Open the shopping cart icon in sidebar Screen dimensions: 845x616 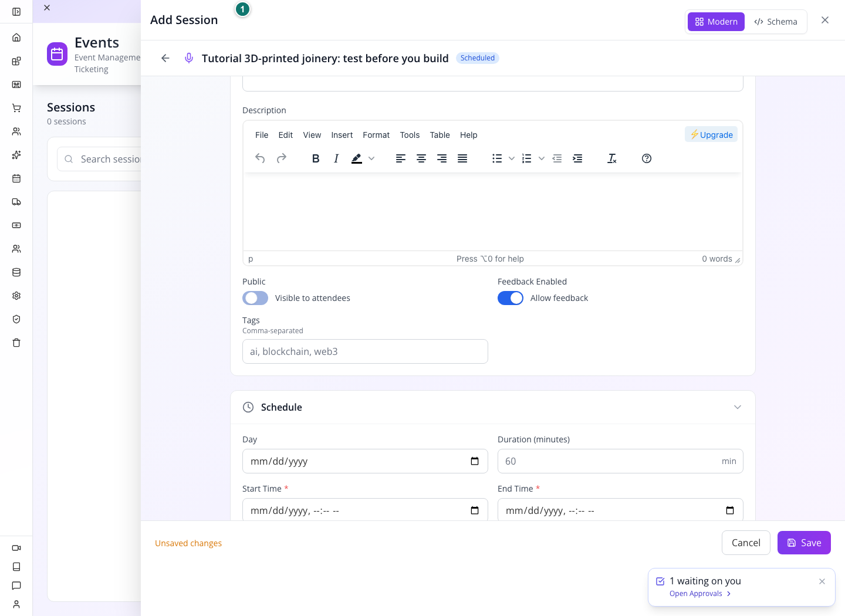[x=16, y=108]
